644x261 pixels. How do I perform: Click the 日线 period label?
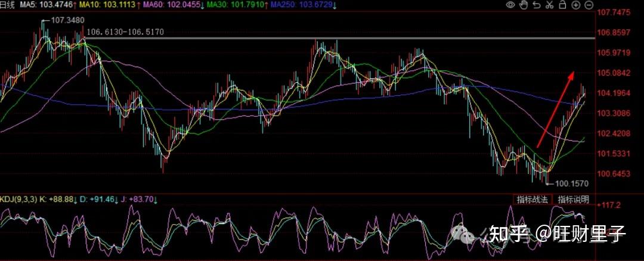click(7, 5)
